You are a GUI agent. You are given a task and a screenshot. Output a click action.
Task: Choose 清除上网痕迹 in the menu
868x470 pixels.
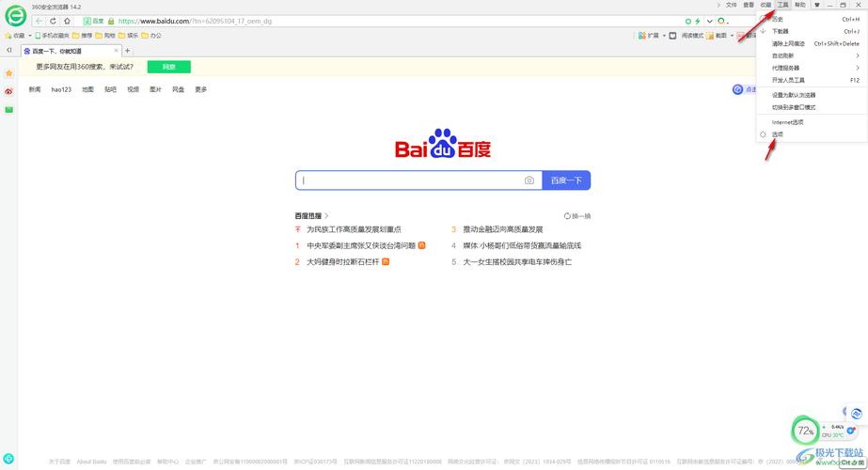(x=789, y=43)
